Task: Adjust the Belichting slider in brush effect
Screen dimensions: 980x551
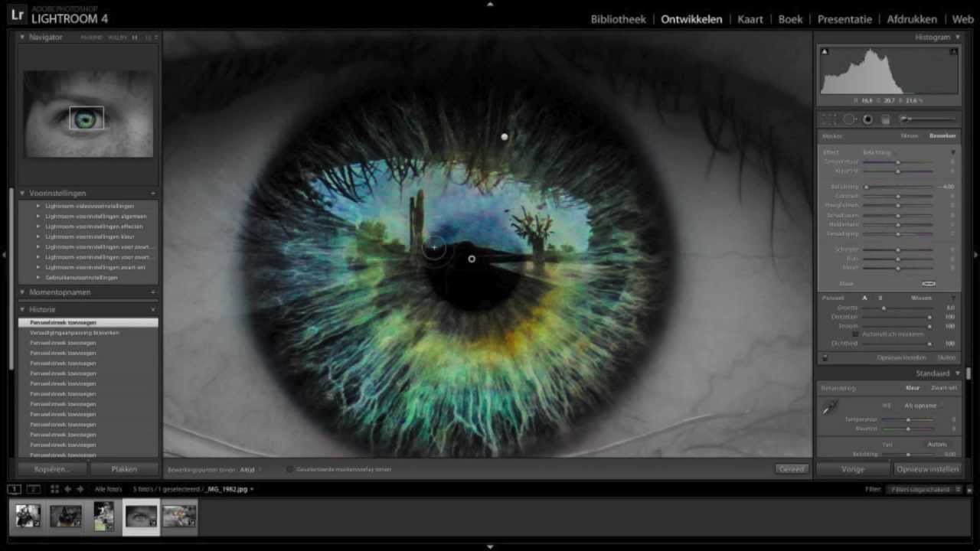Action: [x=899, y=187]
